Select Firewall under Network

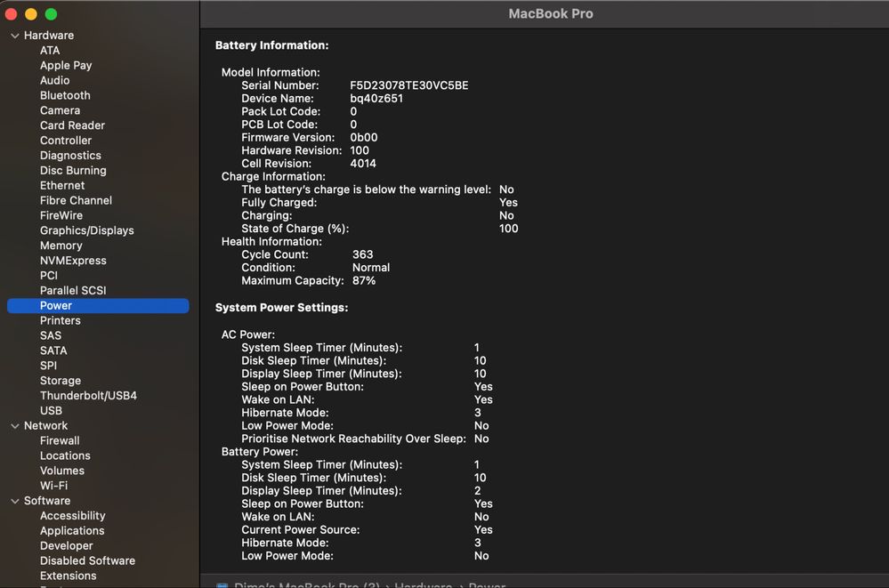pos(60,441)
